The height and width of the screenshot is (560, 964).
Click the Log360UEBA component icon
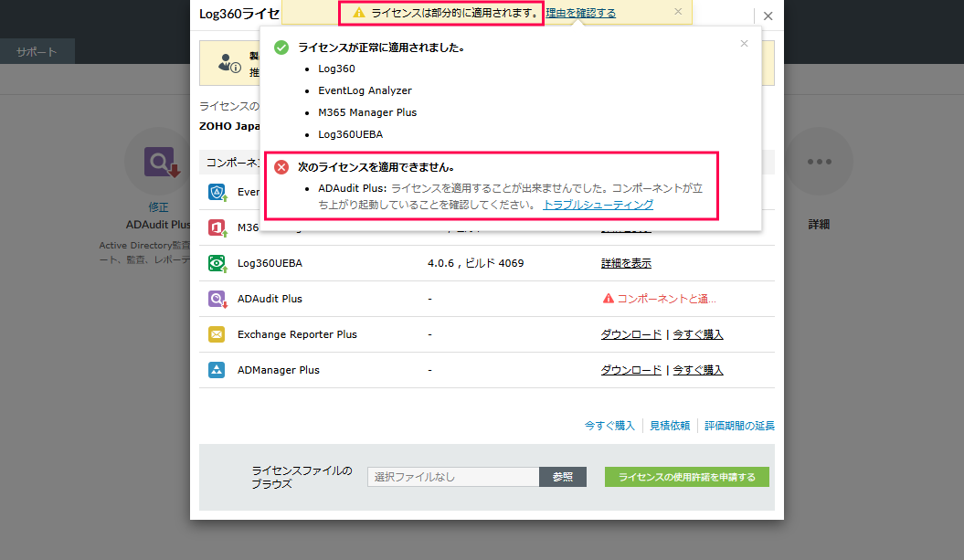coord(217,264)
